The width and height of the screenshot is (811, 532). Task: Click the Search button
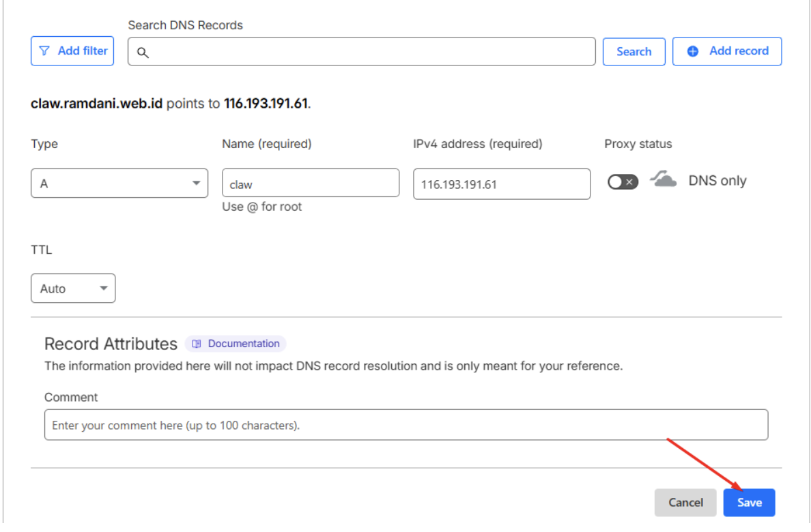point(634,52)
